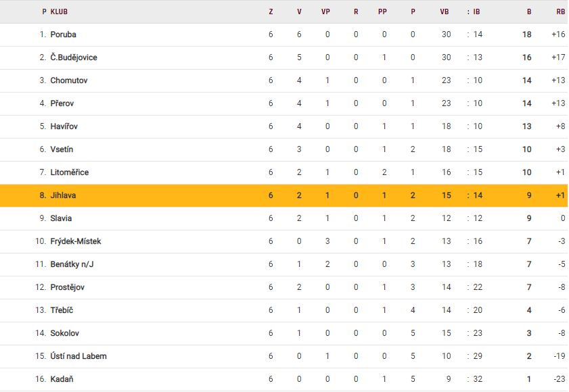The image size is (569, 392).
Task: Click the Přerov team name
Action: (x=62, y=103)
